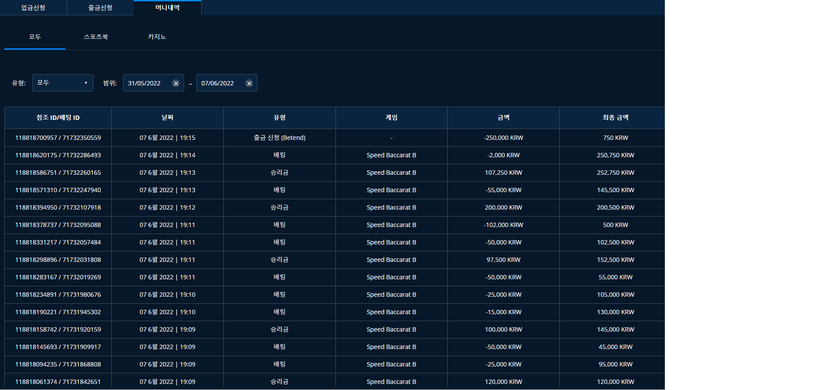The height and width of the screenshot is (390, 835).
Task: Click the 게임 column header
Action: 391,118
